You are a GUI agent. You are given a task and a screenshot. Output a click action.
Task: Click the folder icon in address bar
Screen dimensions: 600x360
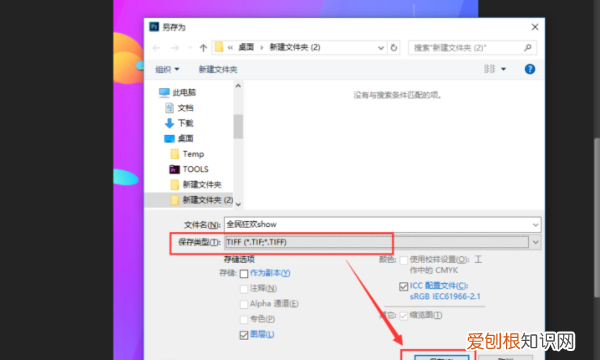tap(219, 47)
